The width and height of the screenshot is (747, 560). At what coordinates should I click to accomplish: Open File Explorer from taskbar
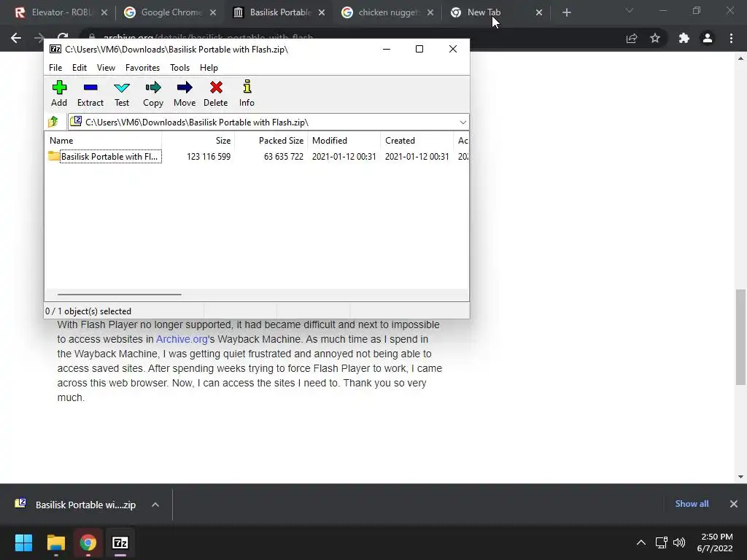(55, 542)
